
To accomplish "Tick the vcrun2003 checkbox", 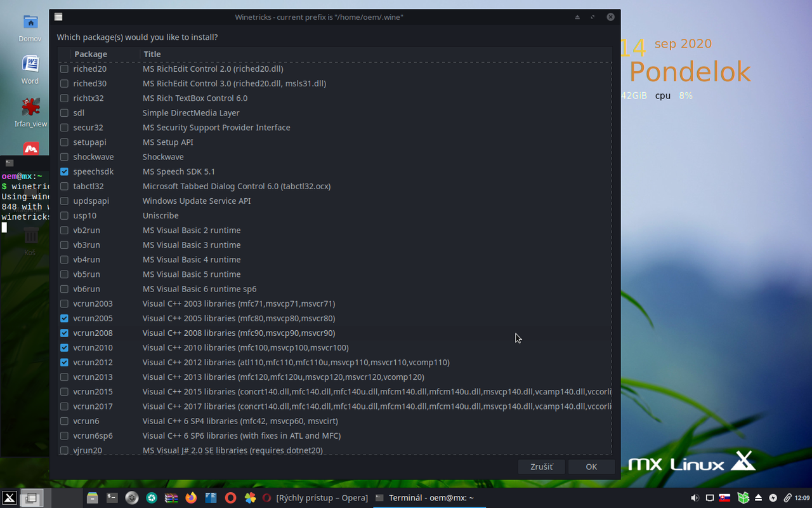I will 64,304.
